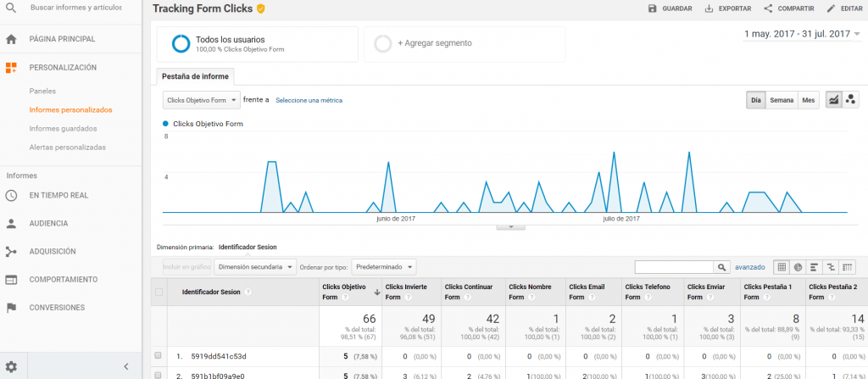Screen dimensions: 868x379
Task: Switch to comparison view icon
Action: [x=831, y=267]
